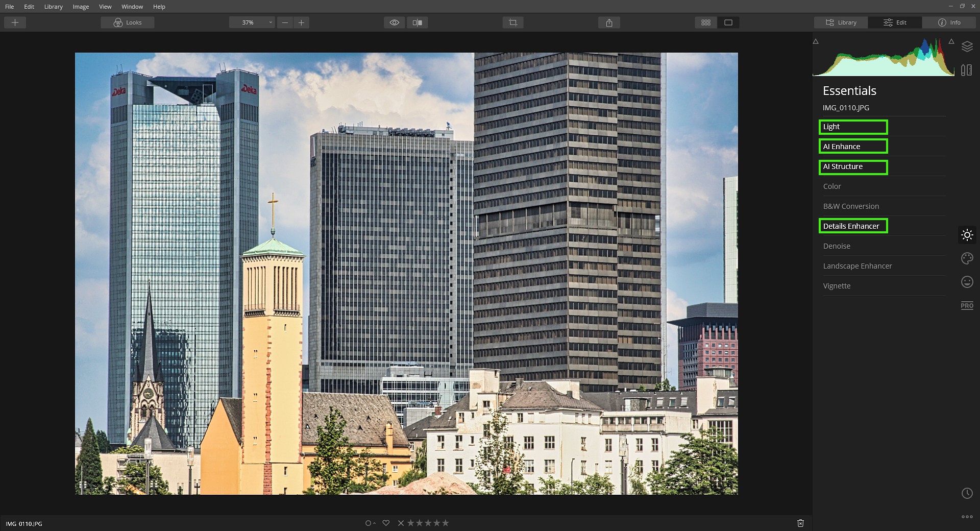The width and height of the screenshot is (980, 531).
Task: Reject image with the X flag
Action: tap(401, 523)
